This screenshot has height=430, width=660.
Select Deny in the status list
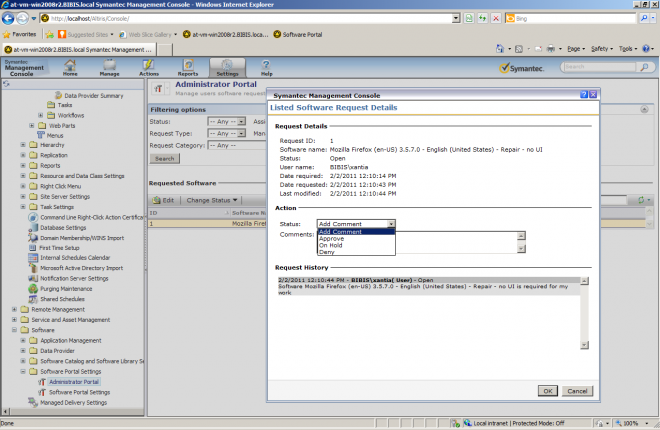(x=356, y=252)
